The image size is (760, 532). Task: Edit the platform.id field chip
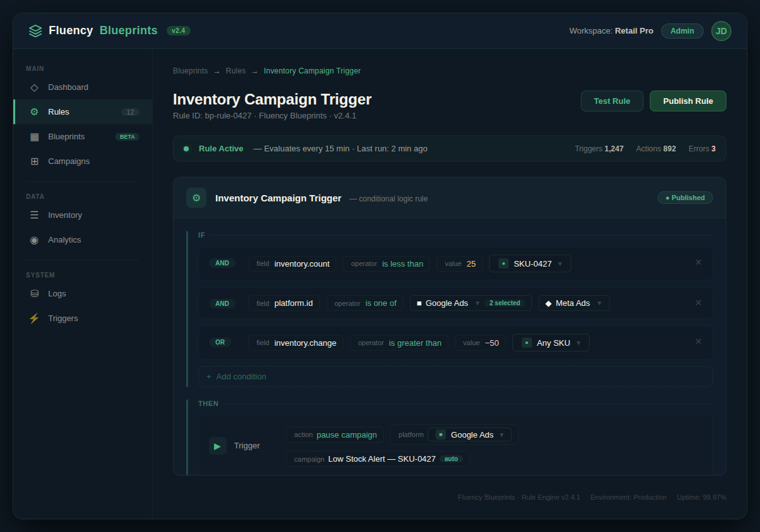pos(284,303)
